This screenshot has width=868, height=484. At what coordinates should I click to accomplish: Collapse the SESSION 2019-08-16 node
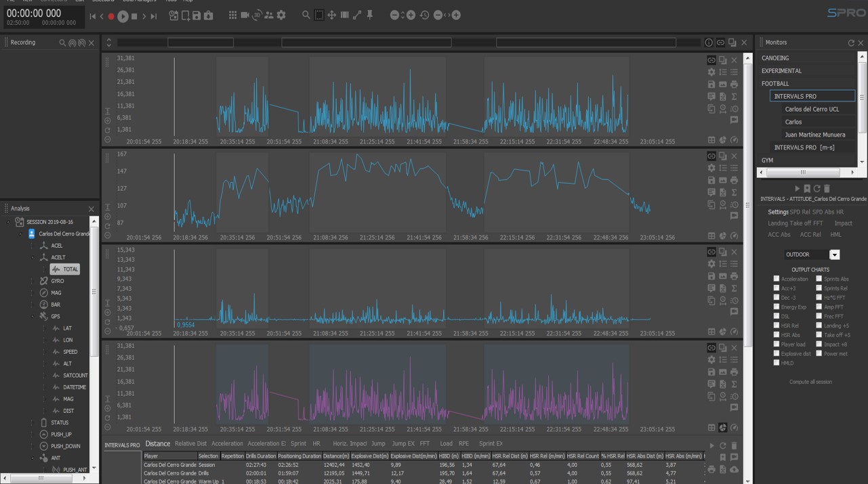pos(8,222)
